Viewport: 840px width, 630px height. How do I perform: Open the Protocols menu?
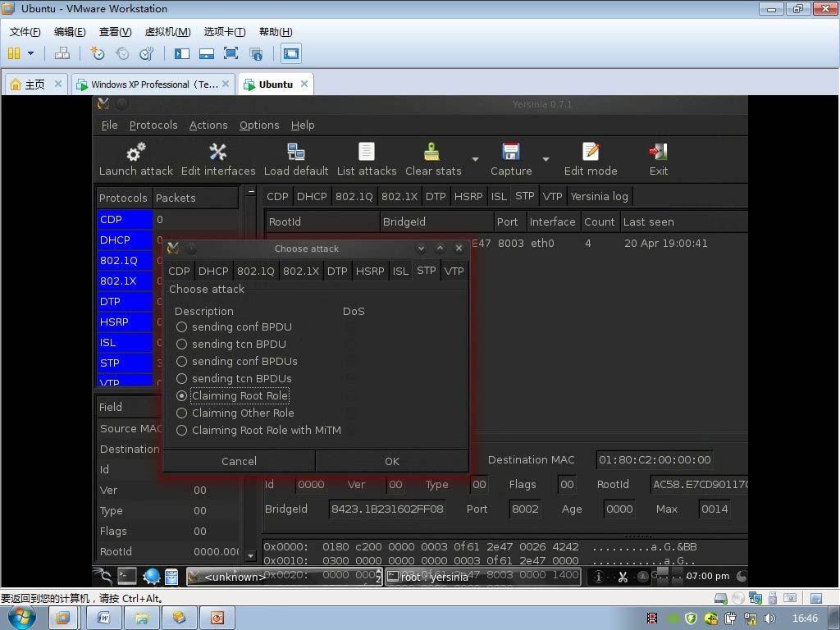(x=153, y=125)
